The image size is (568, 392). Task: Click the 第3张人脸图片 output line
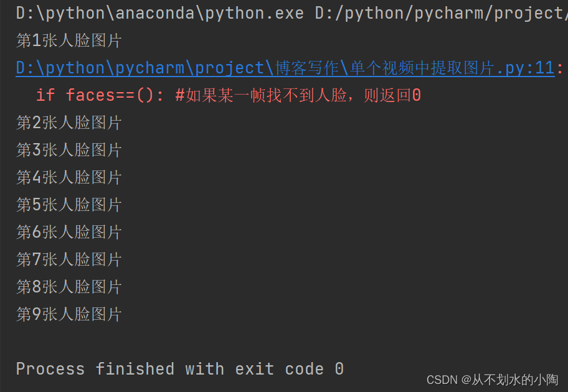69,150
